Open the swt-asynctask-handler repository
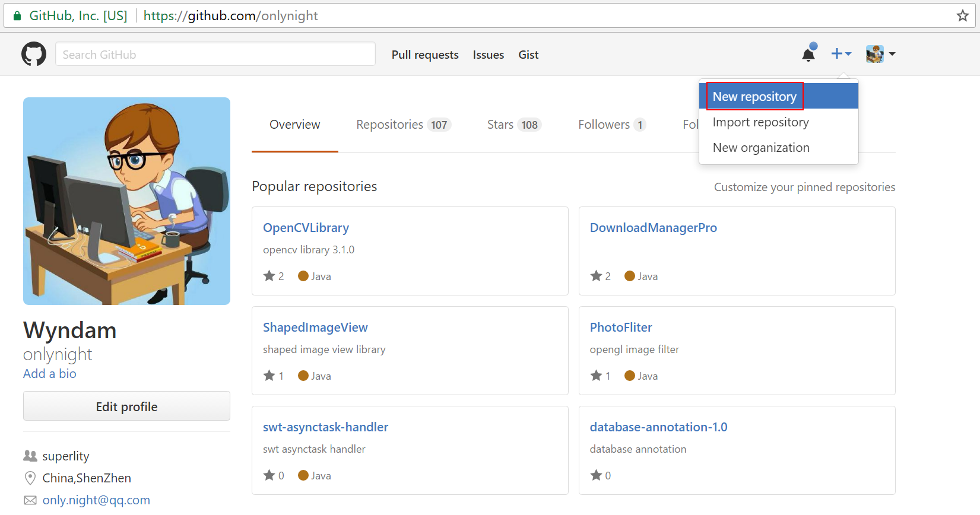980x515 pixels. point(325,427)
